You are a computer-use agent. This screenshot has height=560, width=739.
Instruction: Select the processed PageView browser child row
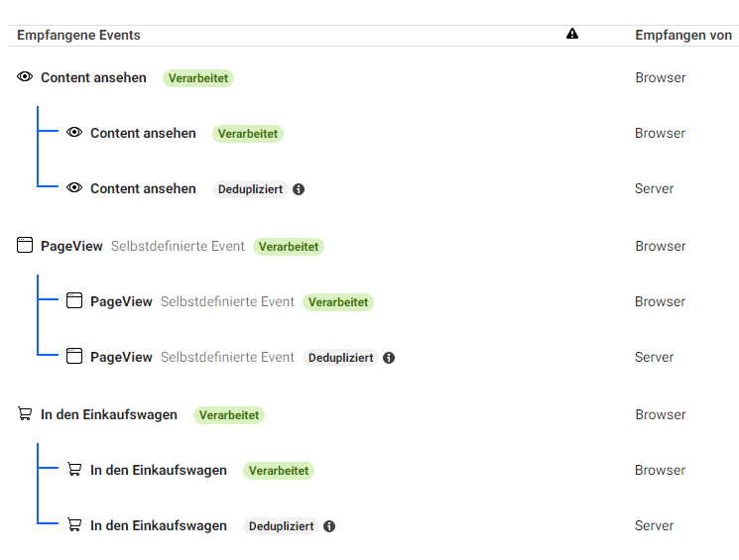(x=123, y=301)
